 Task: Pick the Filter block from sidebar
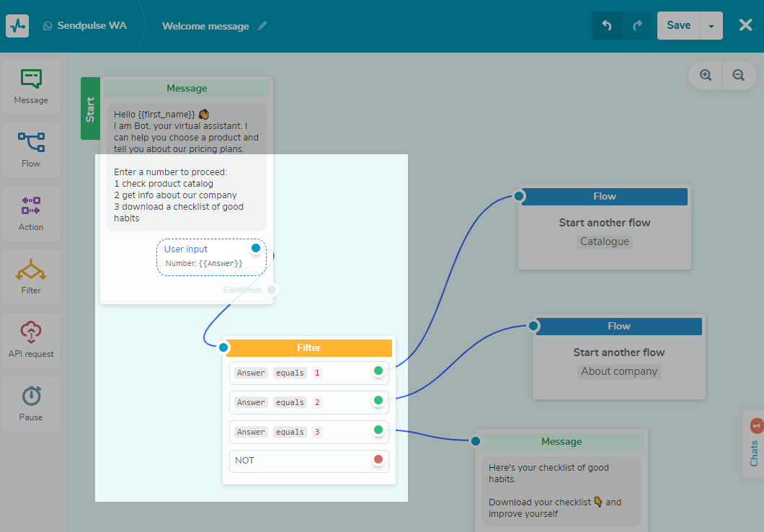(x=31, y=278)
